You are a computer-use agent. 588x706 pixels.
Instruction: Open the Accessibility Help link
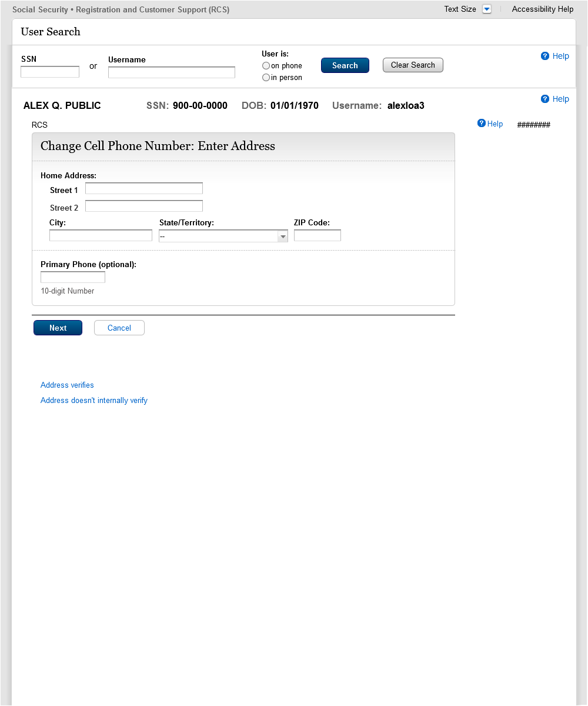tap(543, 9)
